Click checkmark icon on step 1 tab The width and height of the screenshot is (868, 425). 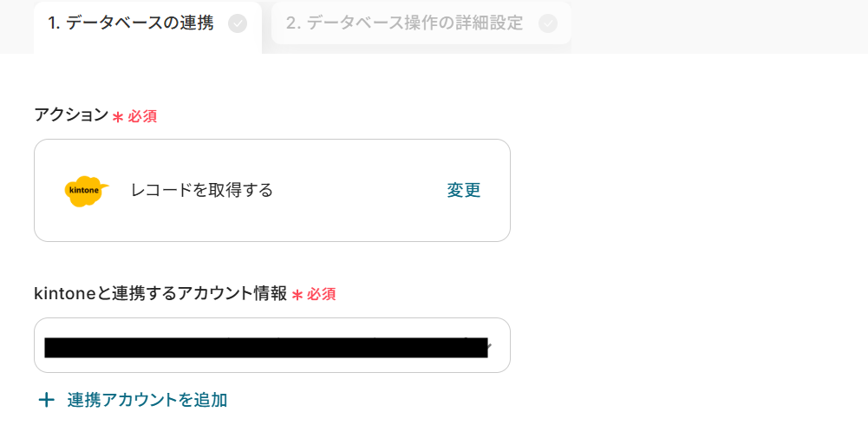(237, 24)
